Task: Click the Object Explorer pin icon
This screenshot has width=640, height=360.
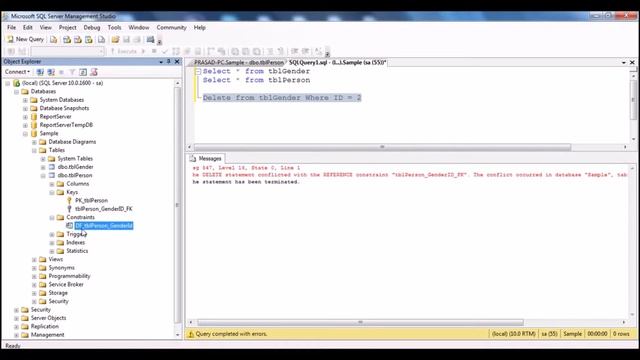Action: (169, 62)
